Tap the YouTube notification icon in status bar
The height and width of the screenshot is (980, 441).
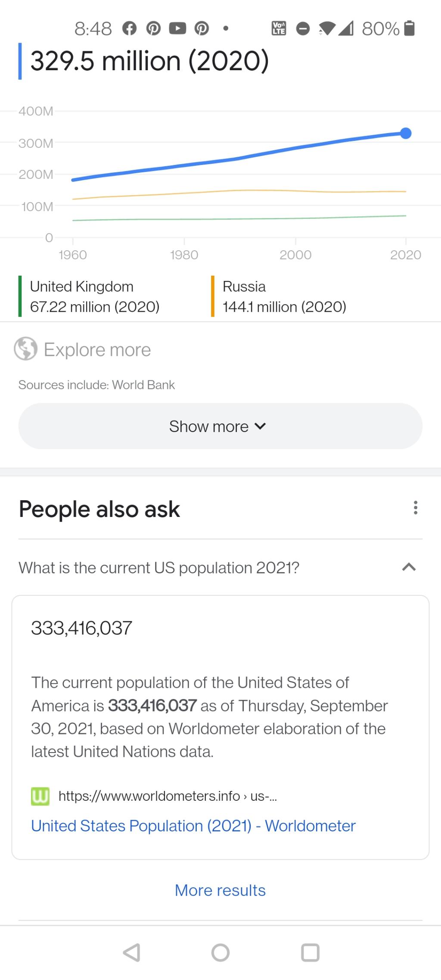(177, 29)
